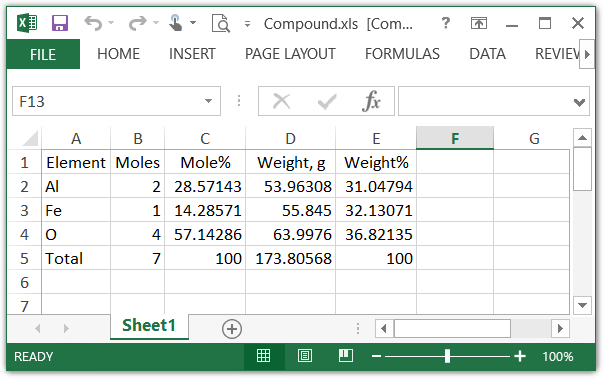Viewport: 606px width, 380px height.
Task: Click the Redo arrow icon
Action: tap(138, 23)
